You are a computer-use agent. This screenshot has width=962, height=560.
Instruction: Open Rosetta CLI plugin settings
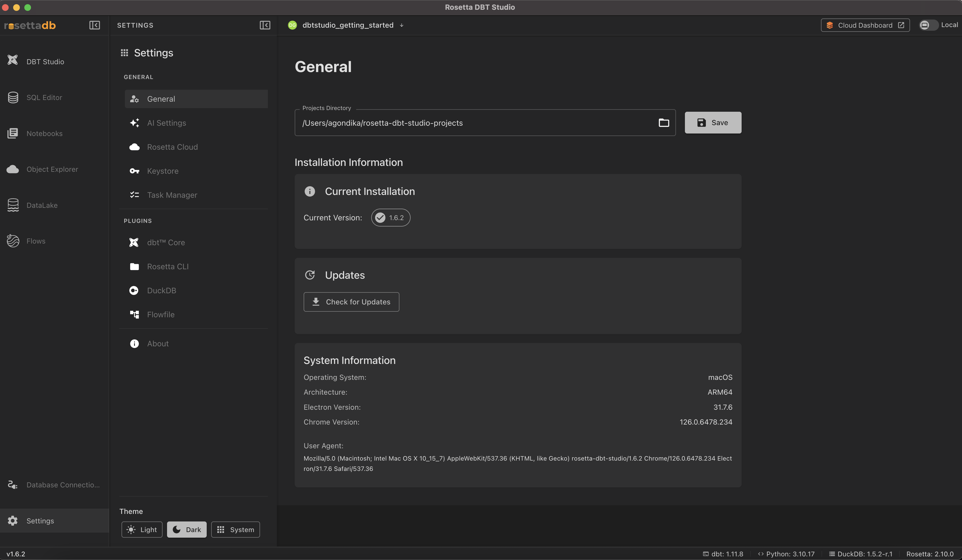pyautogui.click(x=196, y=266)
